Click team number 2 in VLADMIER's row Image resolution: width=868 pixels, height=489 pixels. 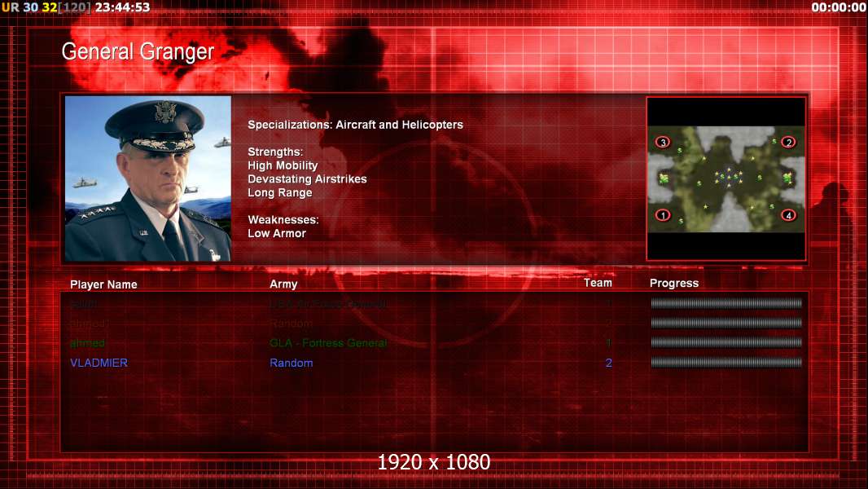[608, 363]
